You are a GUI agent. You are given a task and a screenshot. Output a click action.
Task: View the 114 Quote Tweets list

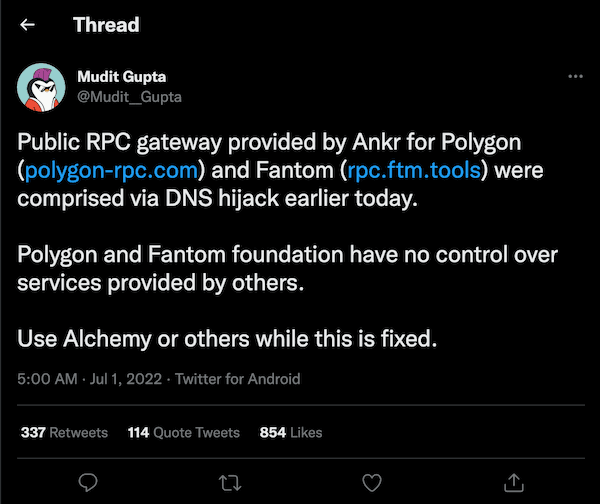(x=184, y=432)
